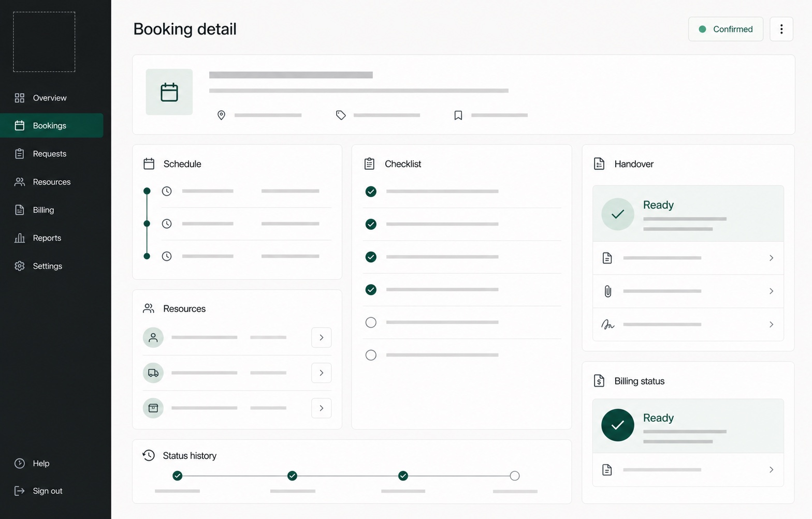Click the Schedule card calendar icon
812x519 pixels.
149,164
